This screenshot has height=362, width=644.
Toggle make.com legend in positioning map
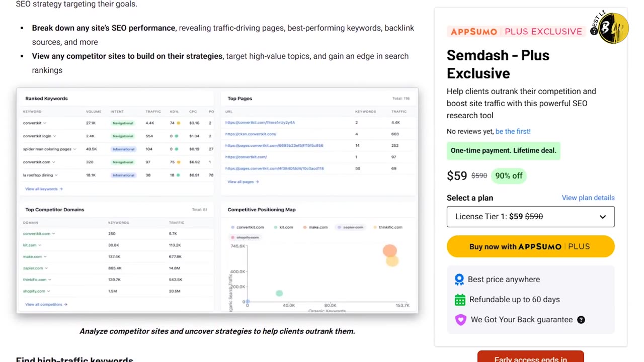pyautogui.click(x=315, y=227)
